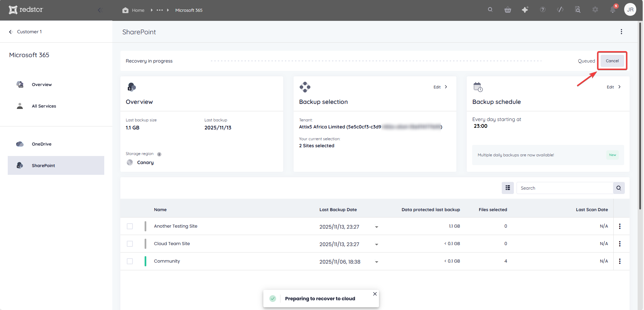Open the settings gear icon

coord(595,10)
